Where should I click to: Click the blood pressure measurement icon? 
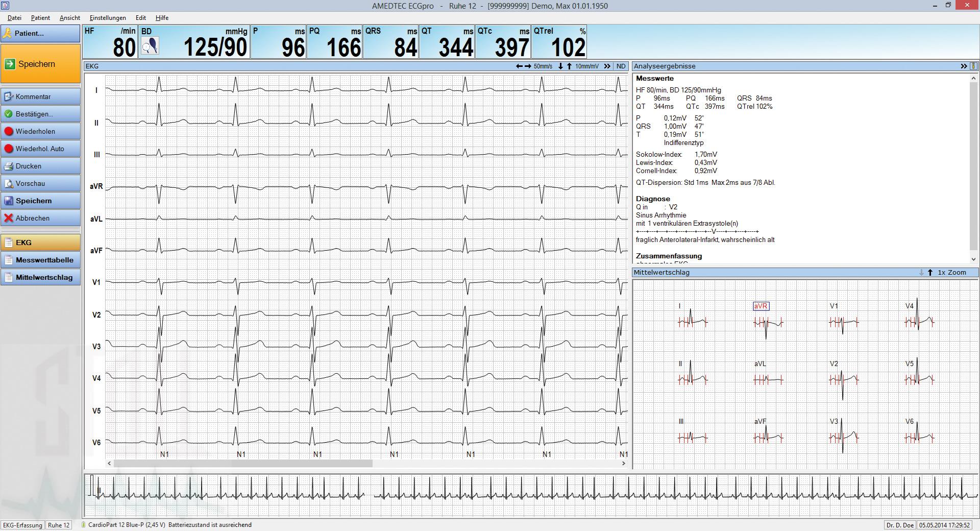click(150, 46)
